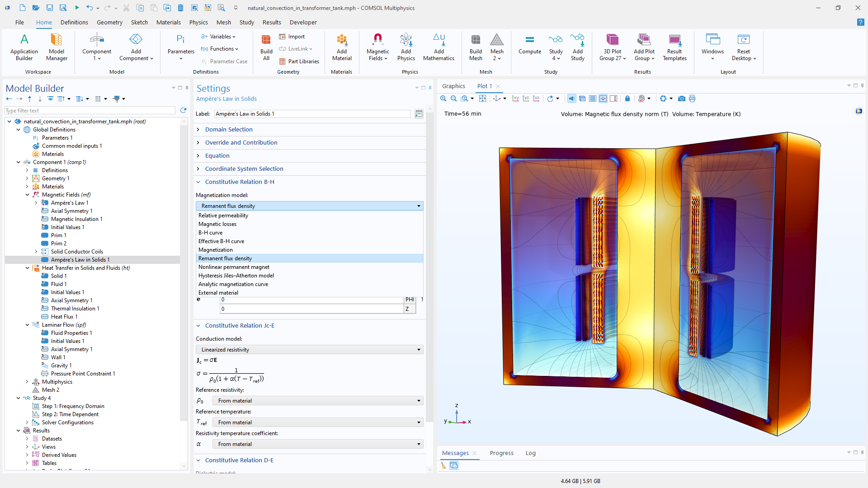Take image snapshot with camera icon
868x488 pixels.
click(681, 99)
